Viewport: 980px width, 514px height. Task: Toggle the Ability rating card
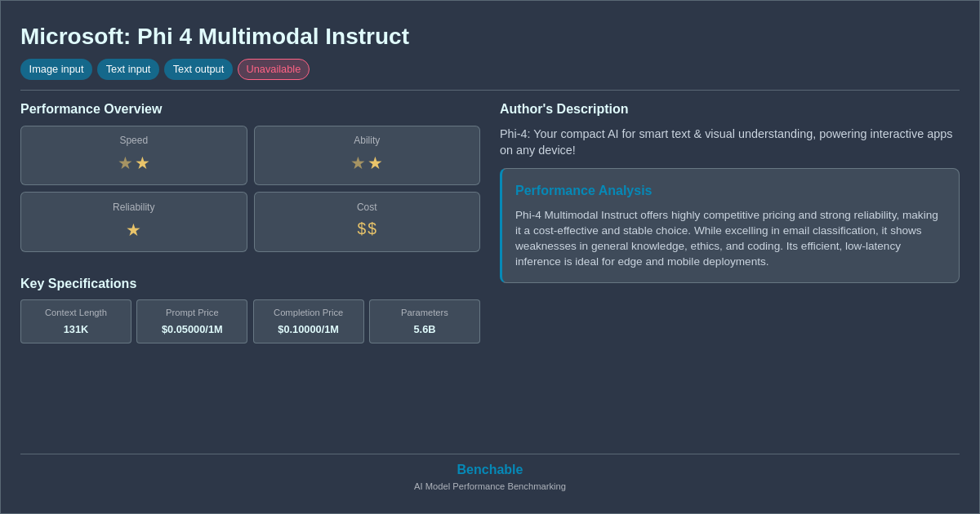pyautogui.click(x=366, y=155)
